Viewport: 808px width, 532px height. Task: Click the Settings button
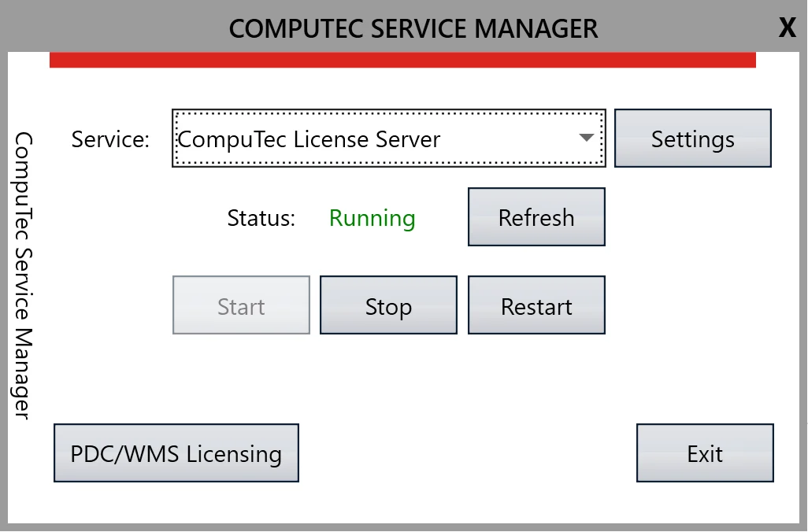tap(692, 138)
